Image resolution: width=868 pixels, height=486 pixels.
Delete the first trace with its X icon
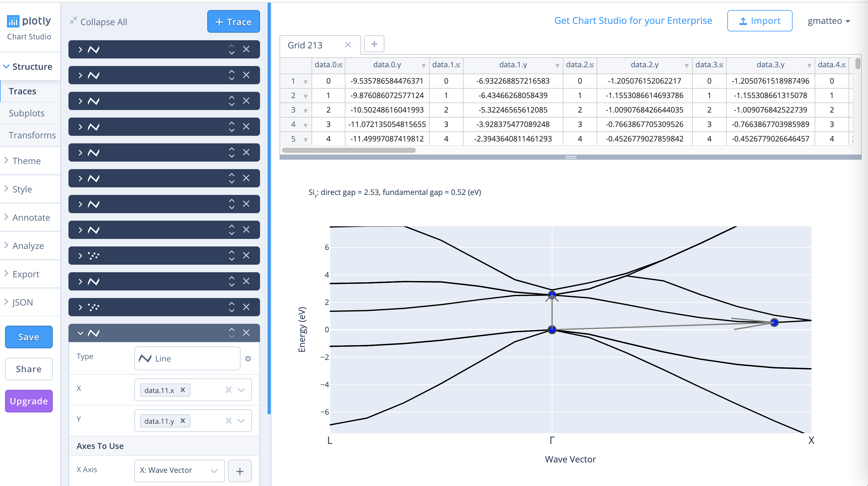(x=246, y=49)
